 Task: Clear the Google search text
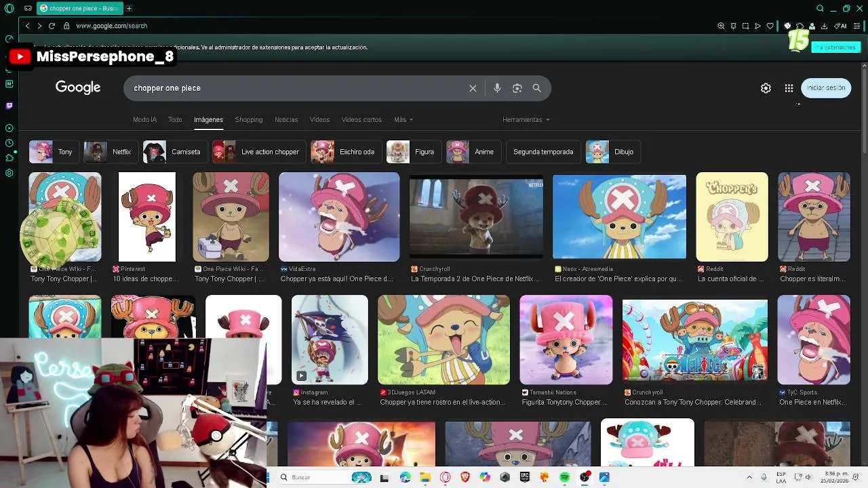click(473, 88)
